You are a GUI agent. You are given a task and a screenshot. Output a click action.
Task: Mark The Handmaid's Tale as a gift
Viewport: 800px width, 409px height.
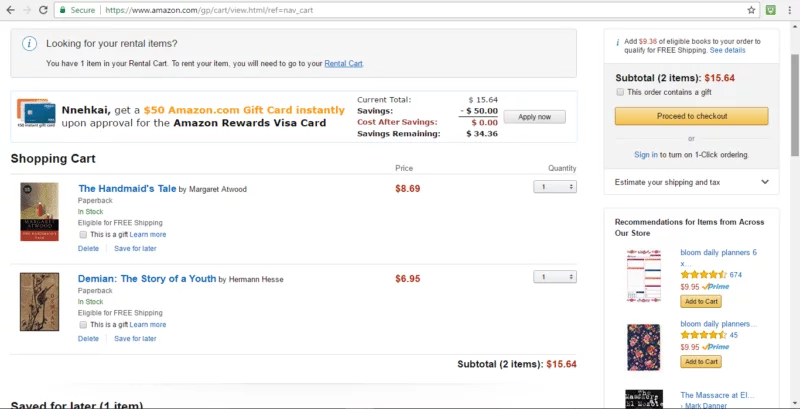(83, 235)
